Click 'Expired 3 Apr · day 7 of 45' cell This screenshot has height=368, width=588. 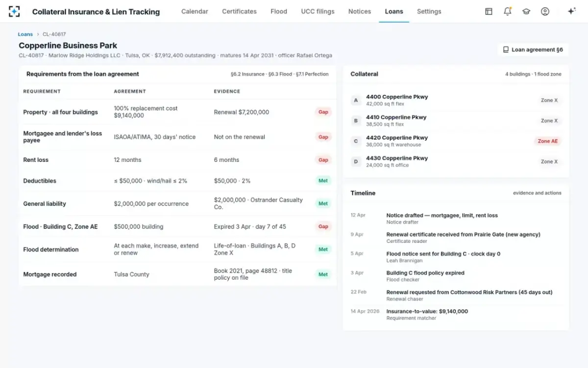[x=250, y=227]
